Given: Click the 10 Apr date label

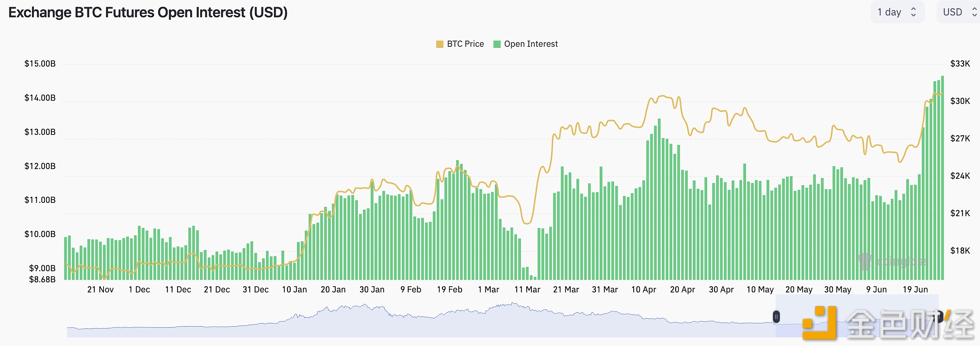Looking at the screenshot, I should 644,290.
